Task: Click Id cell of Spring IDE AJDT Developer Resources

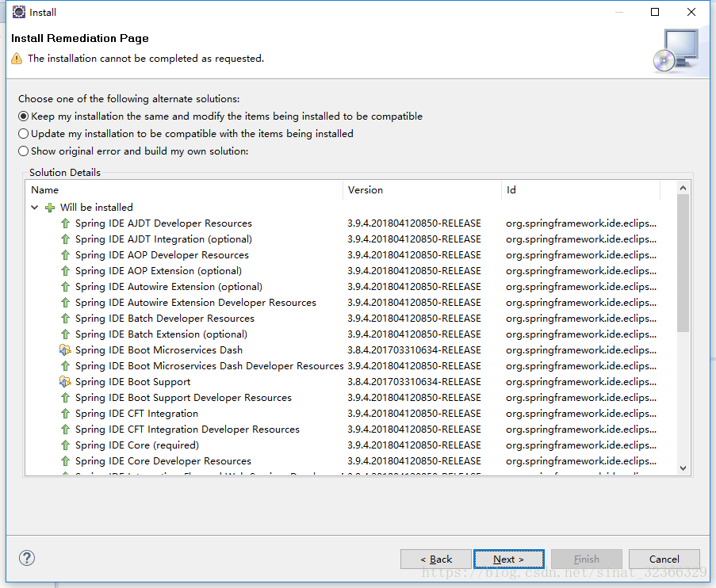Action: pyautogui.click(x=581, y=223)
